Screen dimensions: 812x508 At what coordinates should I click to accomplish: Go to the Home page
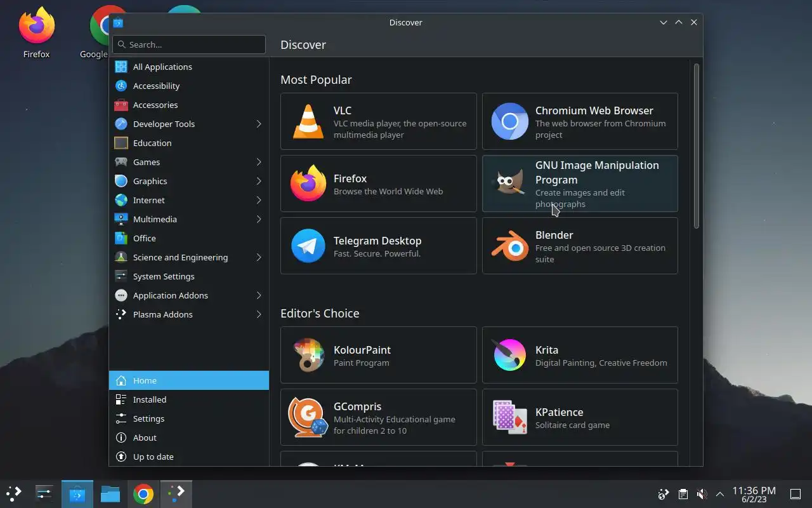tap(189, 380)
